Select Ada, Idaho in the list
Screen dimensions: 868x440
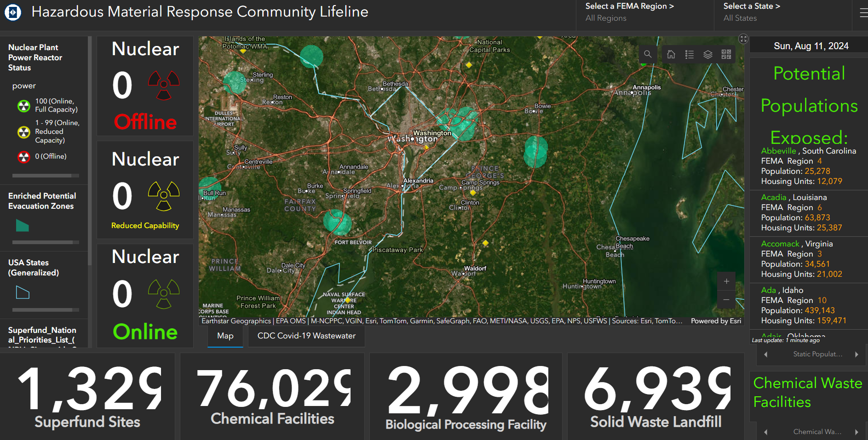(809, 306)
